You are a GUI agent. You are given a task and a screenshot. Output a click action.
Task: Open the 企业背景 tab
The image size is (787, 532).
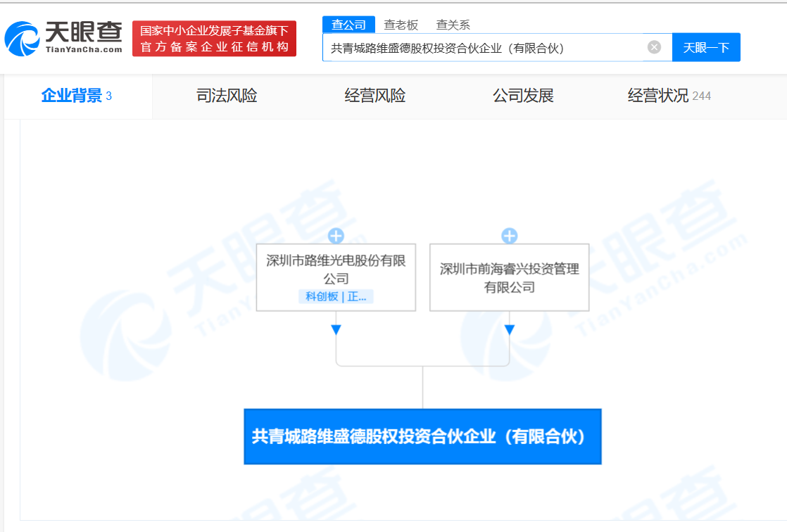[77, 96]
